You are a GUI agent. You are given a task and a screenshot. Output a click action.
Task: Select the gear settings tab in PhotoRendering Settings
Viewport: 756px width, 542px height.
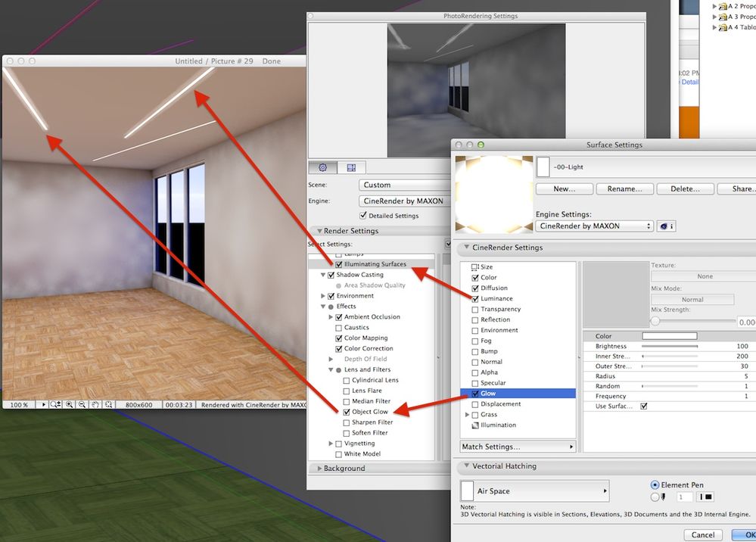click(x=323, y=167)
